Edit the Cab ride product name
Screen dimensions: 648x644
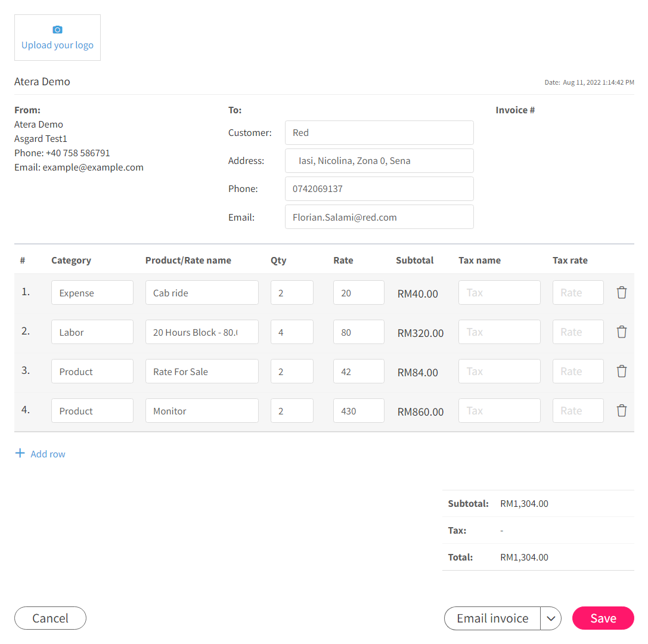(x=202, y=293)
